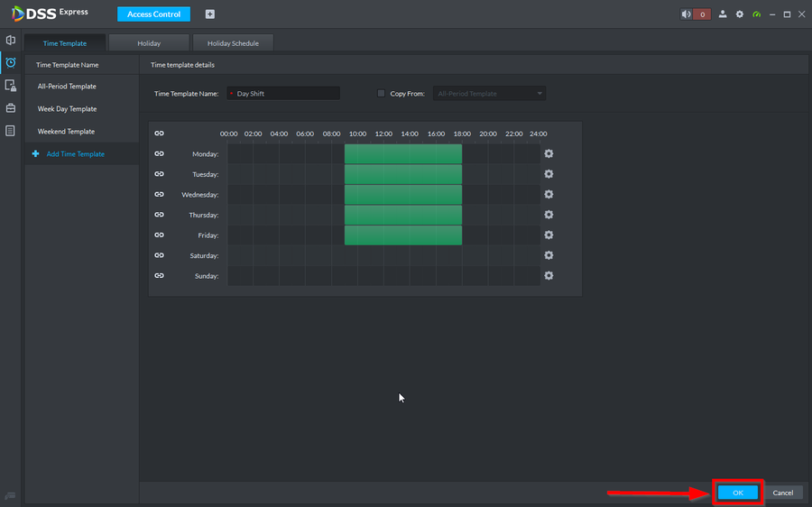Open the user account icon
Screen dimensions: 812x507
(723, 14)
